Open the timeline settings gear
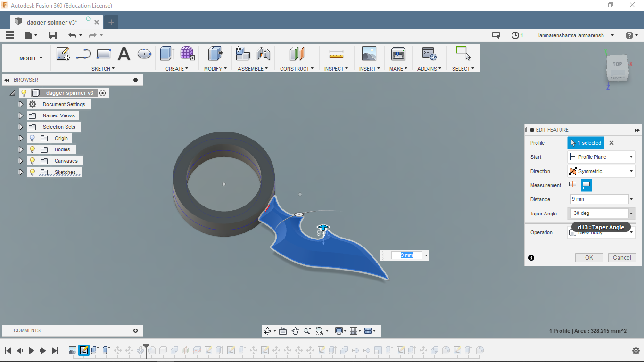644x362 pixels. tap(636, 351)
